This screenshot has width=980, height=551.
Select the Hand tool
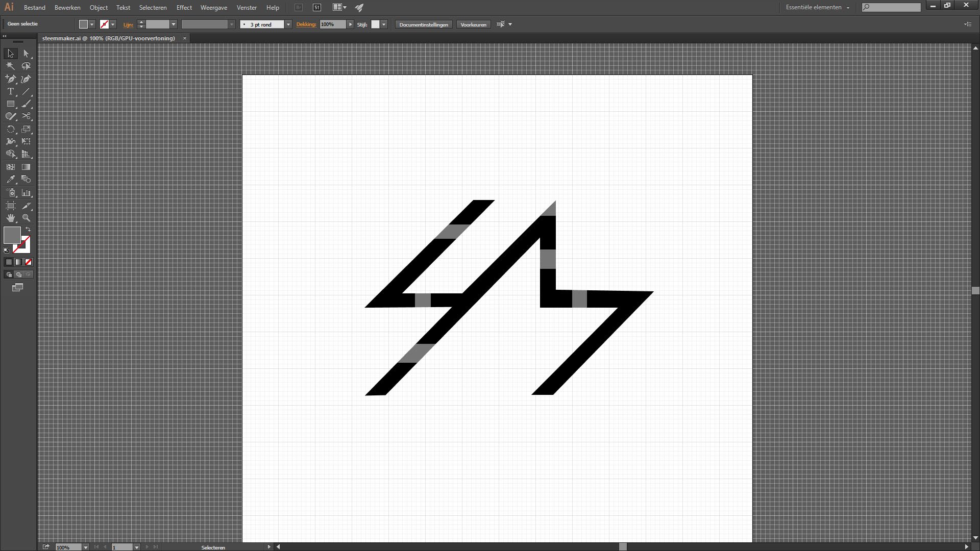point(10,218)
